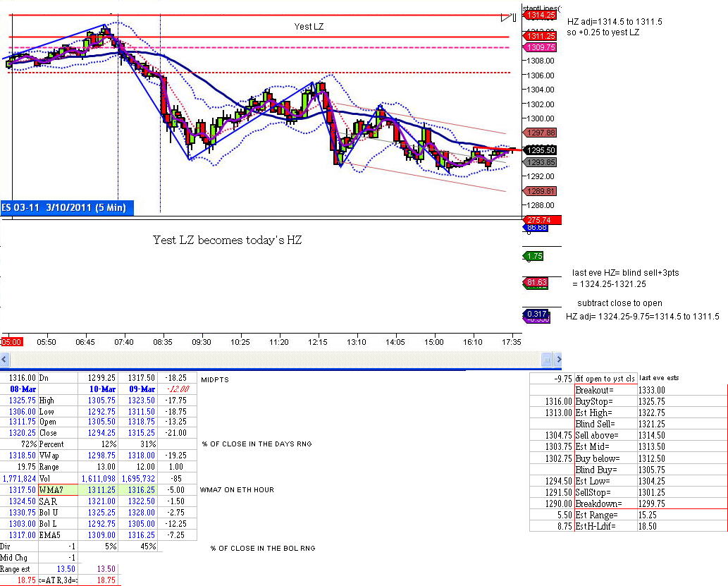Click the 08:35 time axis label
This screenshot has height=586, width=728.
tap(163, 342)
